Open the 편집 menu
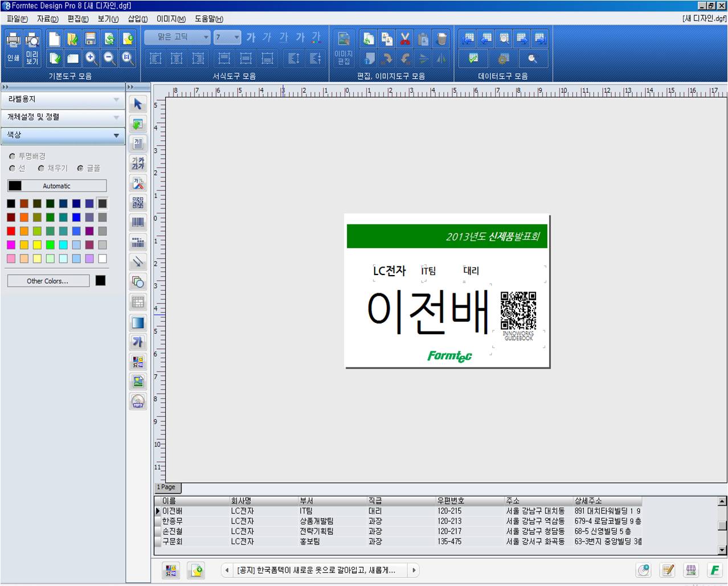Image resolution: width=728 pixels, height=586 pixels. pyautogui.click(x=78, y=19)
